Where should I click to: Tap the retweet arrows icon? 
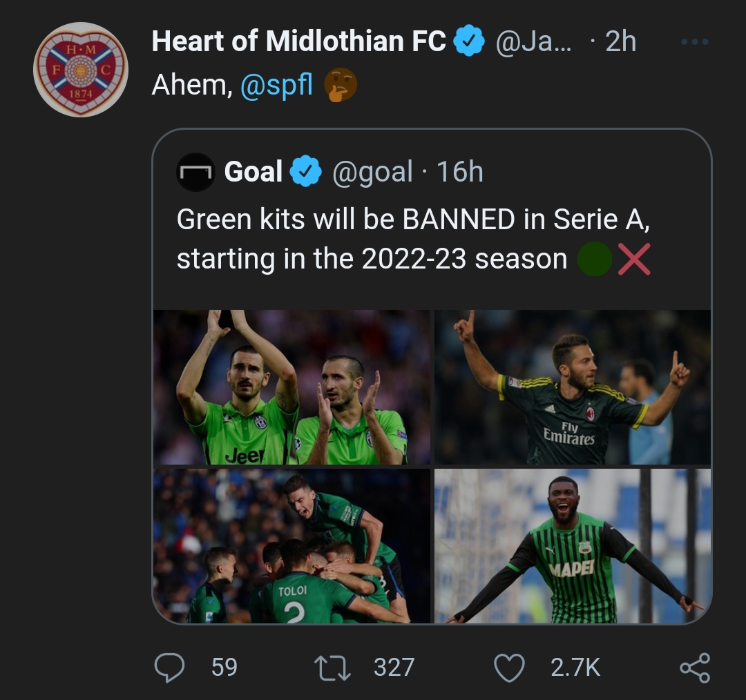click(x=332, y=668)
